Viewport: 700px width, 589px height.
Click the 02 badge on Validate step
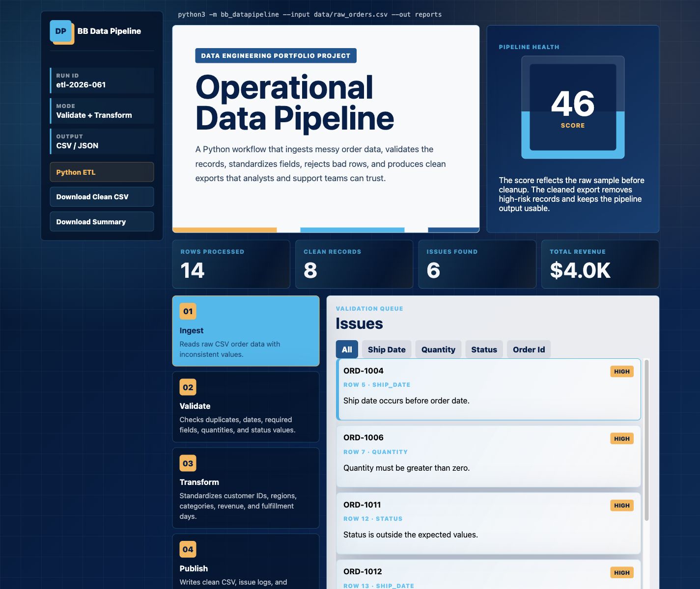pos(188,387)
